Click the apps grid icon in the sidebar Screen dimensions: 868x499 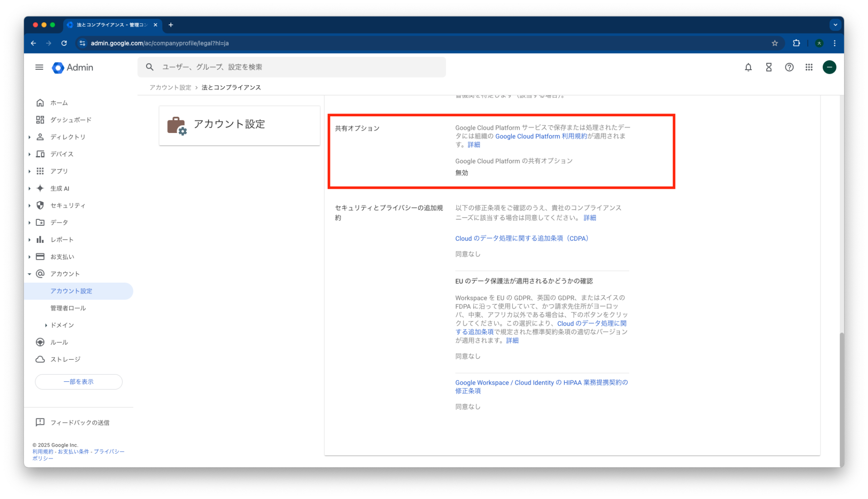(x=40, y=171)
